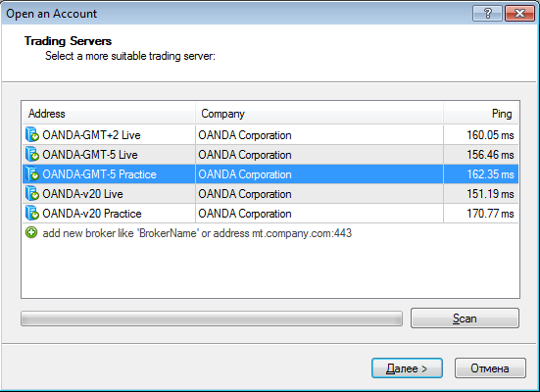
Task: Select the OANDA-v20 Practice server name
Action: [92, 214]
